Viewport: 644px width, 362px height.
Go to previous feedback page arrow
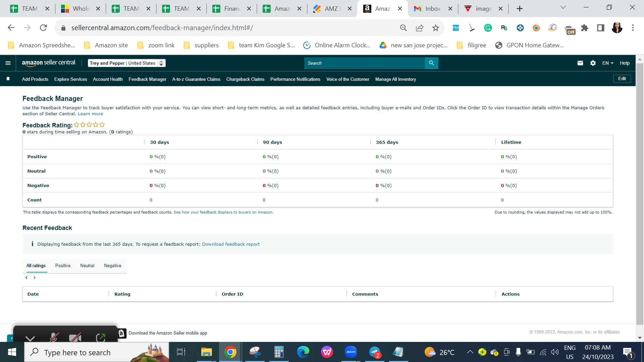point(26,278)
